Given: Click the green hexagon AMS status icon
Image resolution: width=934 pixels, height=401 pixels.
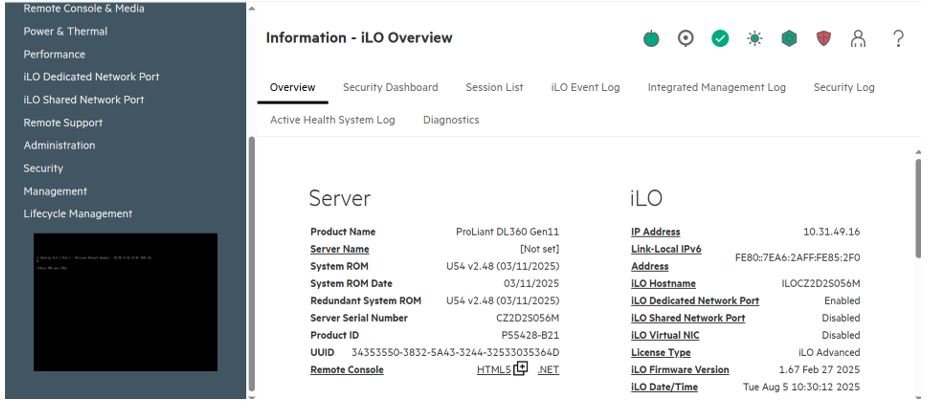Looking at the screenshot, I should (789, 39).
